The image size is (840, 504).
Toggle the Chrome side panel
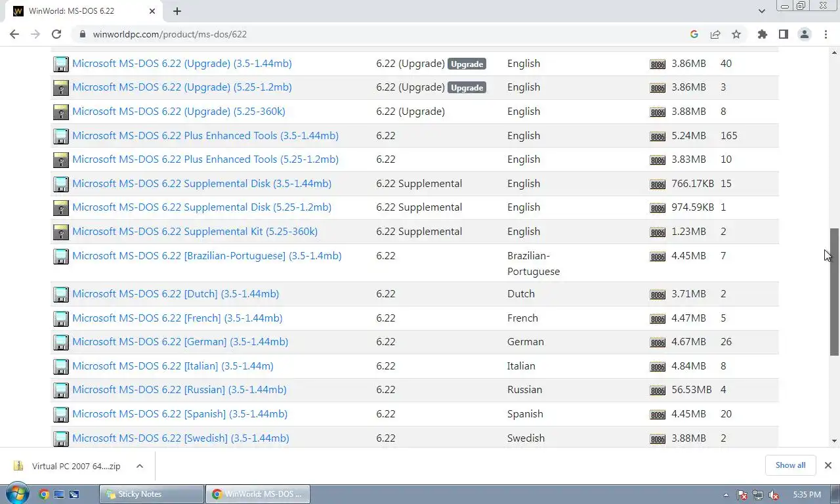coord(783,34)
